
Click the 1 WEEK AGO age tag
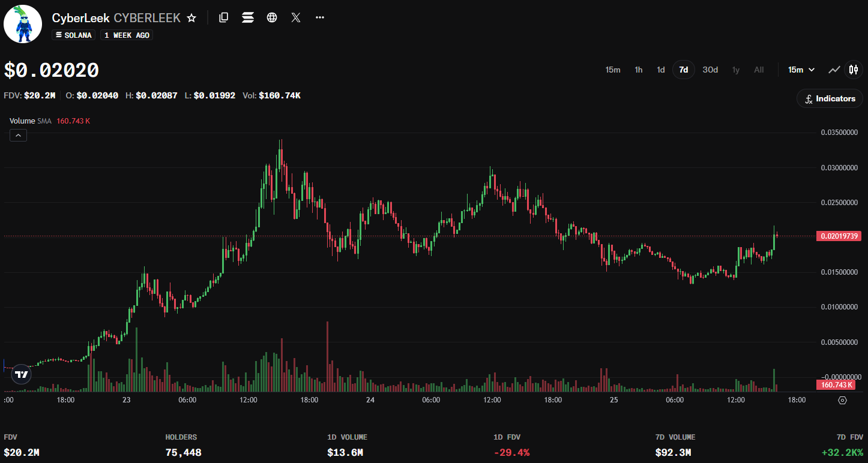pos(127,35)
